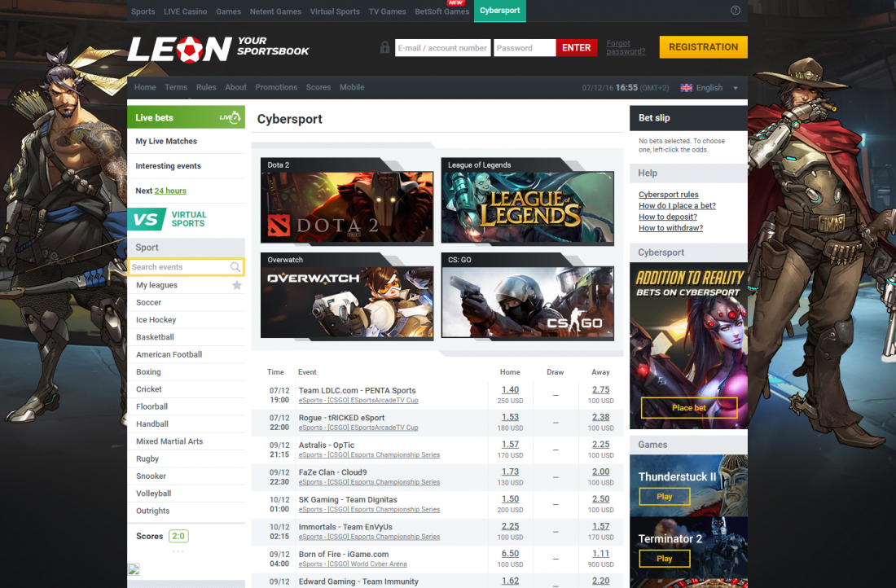Focus the E-mail / account number field
Viewport: 896px width, 588px height.
442,47
